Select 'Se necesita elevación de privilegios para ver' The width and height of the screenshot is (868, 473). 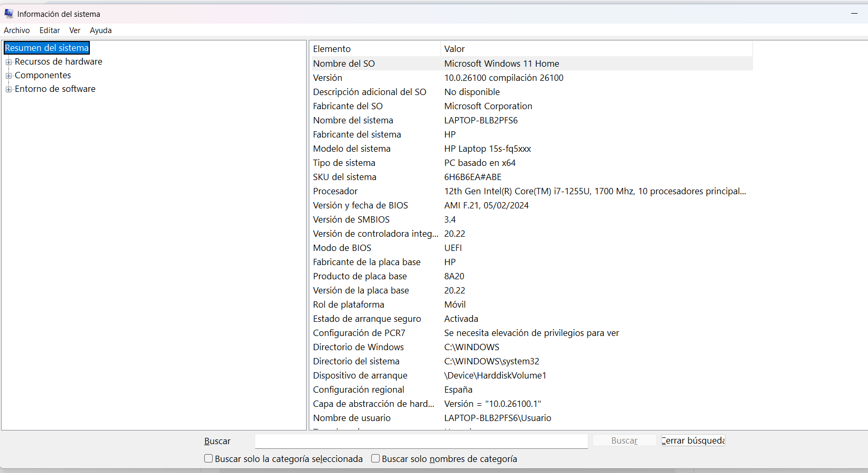click(531, 333)
